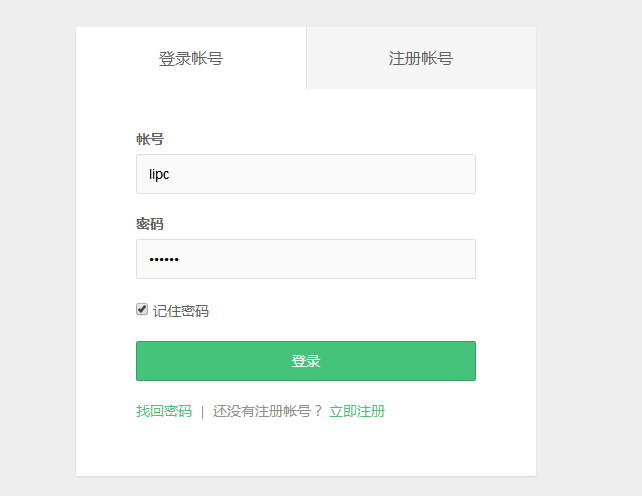Screen dimensions: 642x496
Task: Click the 还没有注册帐号？ prompt text
Action: (x=267, y=411)
